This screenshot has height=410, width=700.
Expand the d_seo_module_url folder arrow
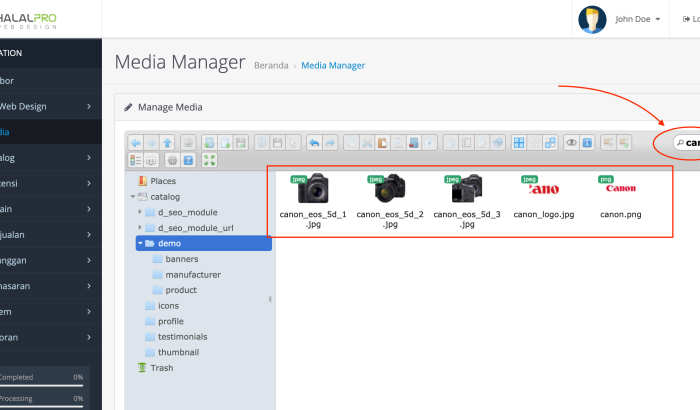[x=140, y=227]
